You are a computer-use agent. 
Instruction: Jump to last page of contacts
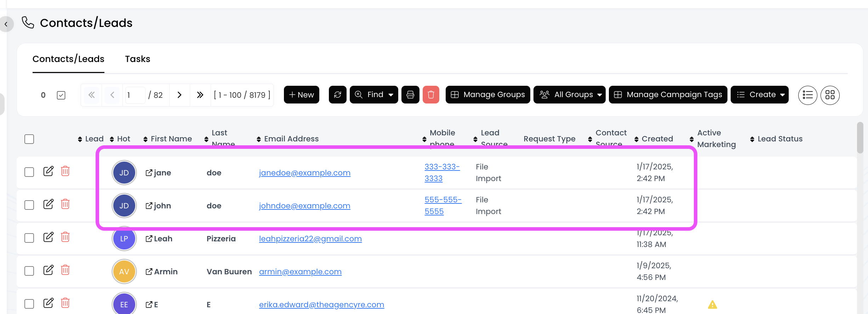click(x=200, y=95)
